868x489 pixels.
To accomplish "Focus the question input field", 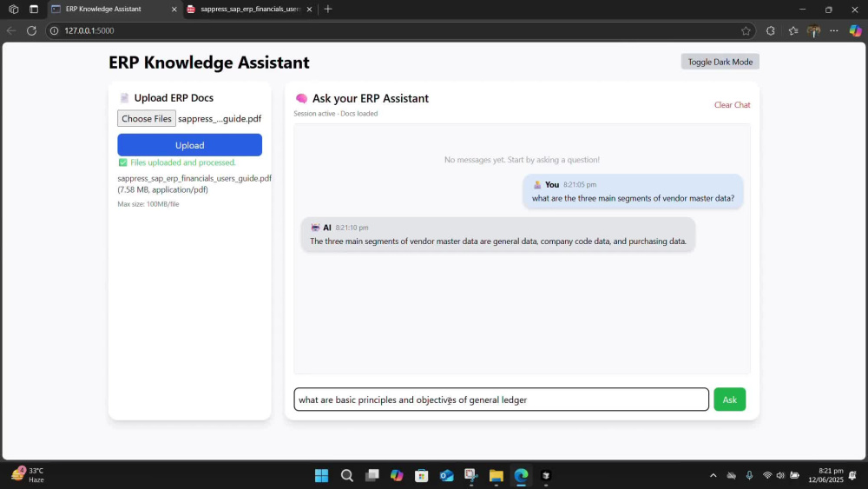I will coord(501,400).
